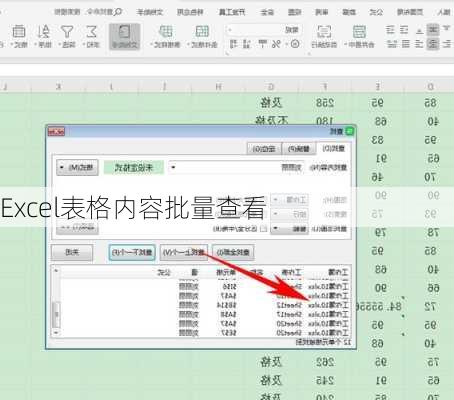The height and width of the screenshot is (400, 454).
Task: Expand the Find what input dropdown arrow
Action: [173, 167]
